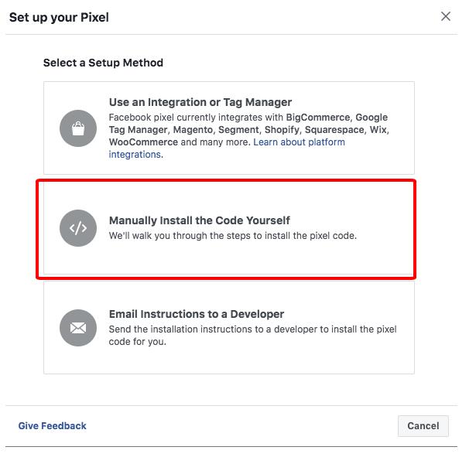Click 'Send the installation instructions' description
Screen dimensions: 476x464
tap(252, 335)
